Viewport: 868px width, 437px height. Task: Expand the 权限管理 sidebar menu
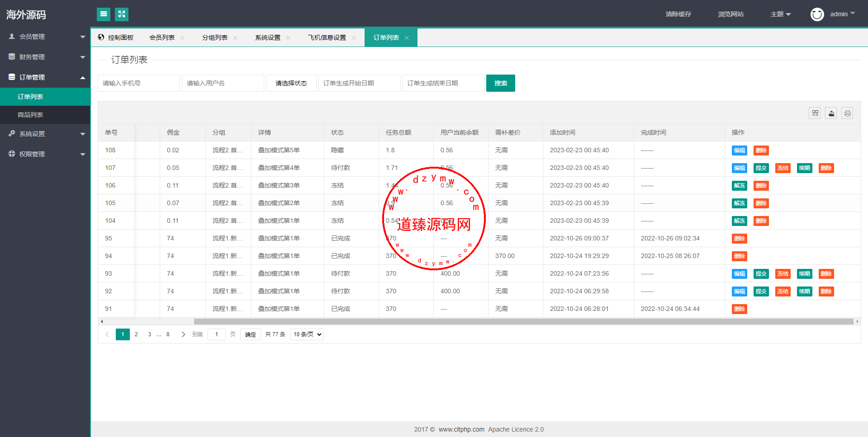(45, 154)
